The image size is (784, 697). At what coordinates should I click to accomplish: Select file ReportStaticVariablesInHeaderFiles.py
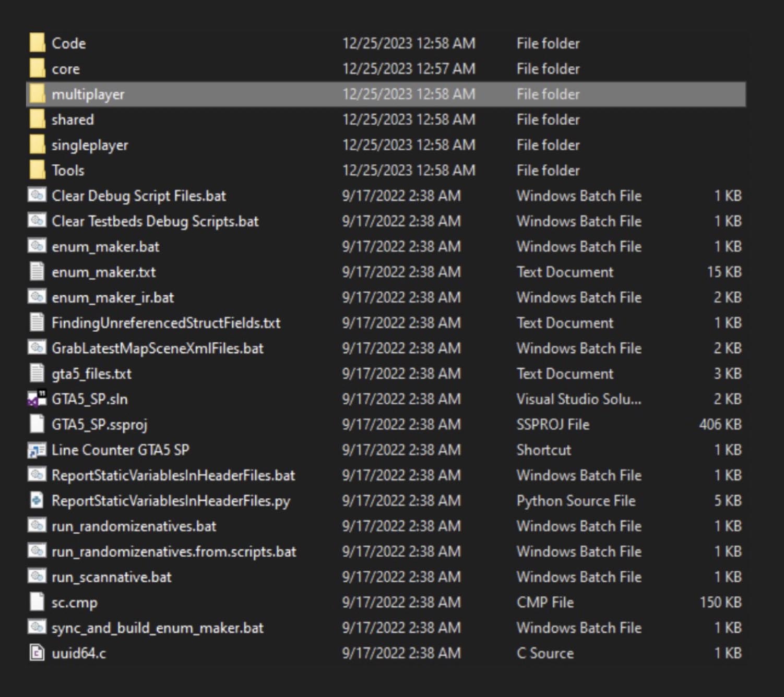coord(171,501)
